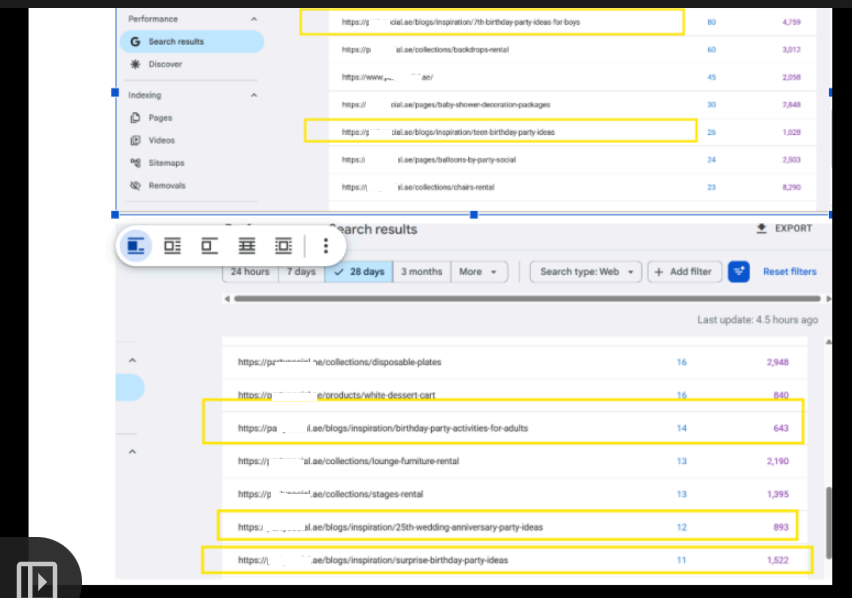Click the Last update: 4.5 hours ago text
This screenshot has width=852, height=598.
(x=757, y=320)
